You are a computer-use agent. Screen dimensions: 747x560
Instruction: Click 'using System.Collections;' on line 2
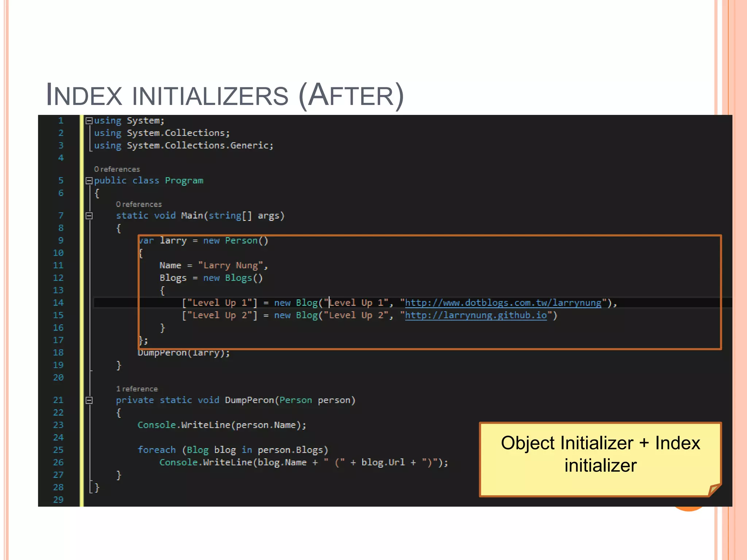pyautogui.click(x=162, y=133)
